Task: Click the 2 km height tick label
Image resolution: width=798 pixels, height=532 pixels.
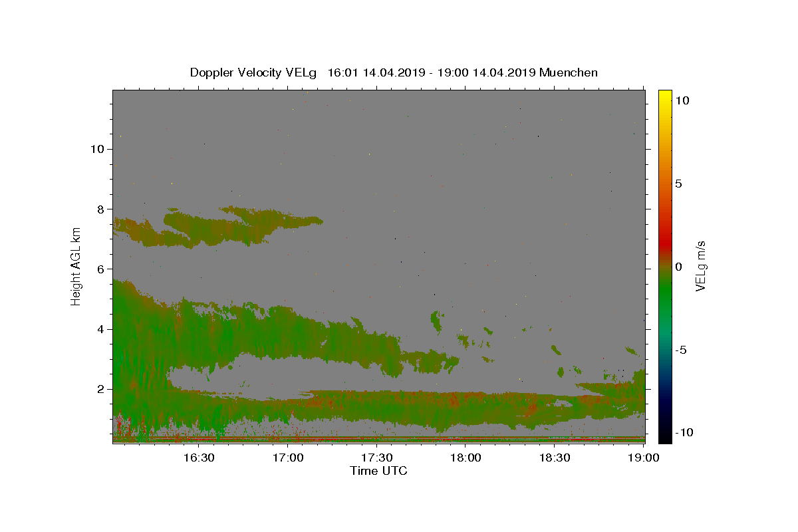Action: (100, 389)
